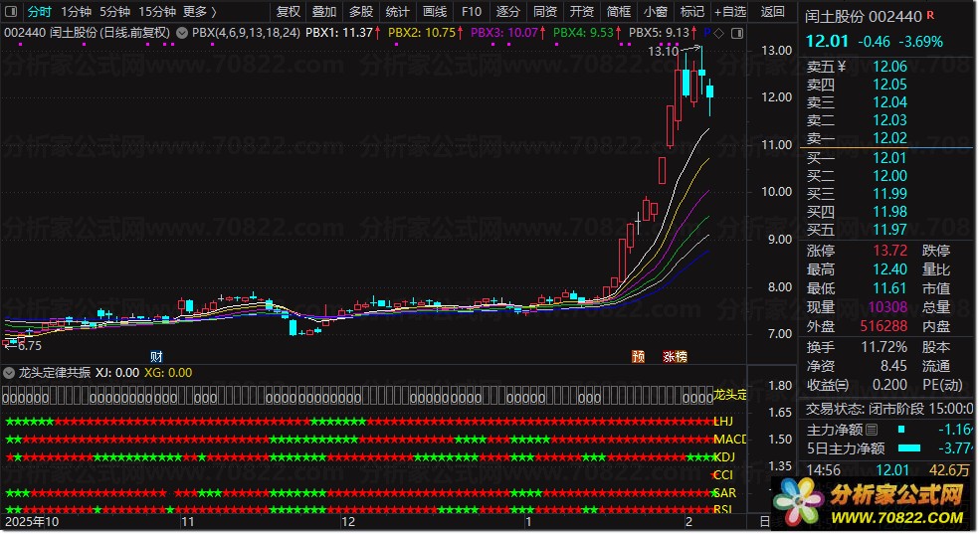Image resolution: width=980 pixels, height=534 pixels.
Task: Click the 涨停 limit-up price 13.72
Action: [x=889, y=251]
